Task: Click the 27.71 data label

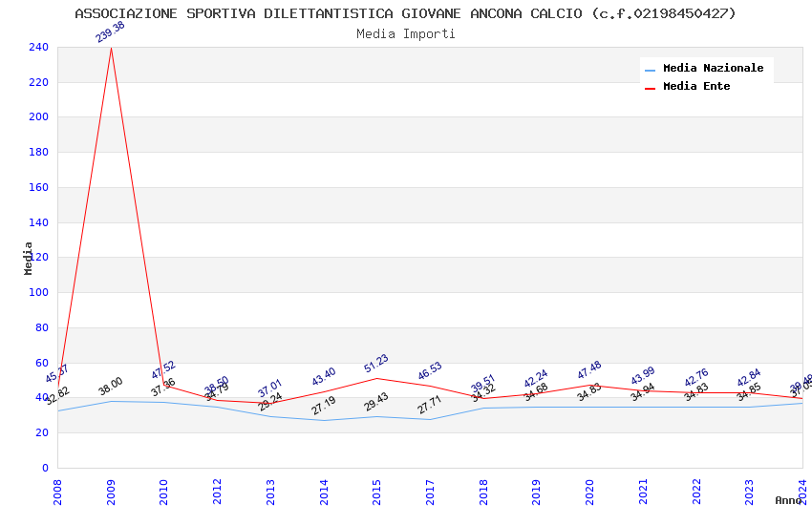Action: (x=429, y=405)
